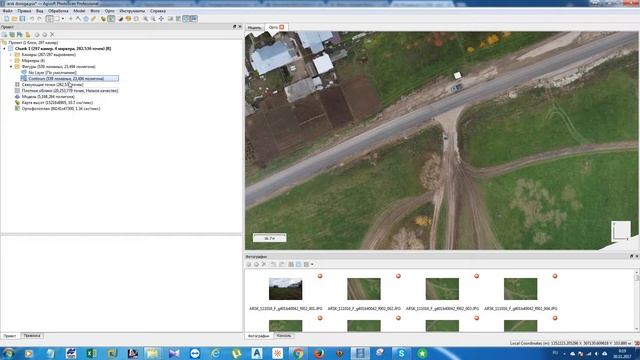Switch to the Модель view tab
This screenshot has width=640, height=360.
pos(254,27)
